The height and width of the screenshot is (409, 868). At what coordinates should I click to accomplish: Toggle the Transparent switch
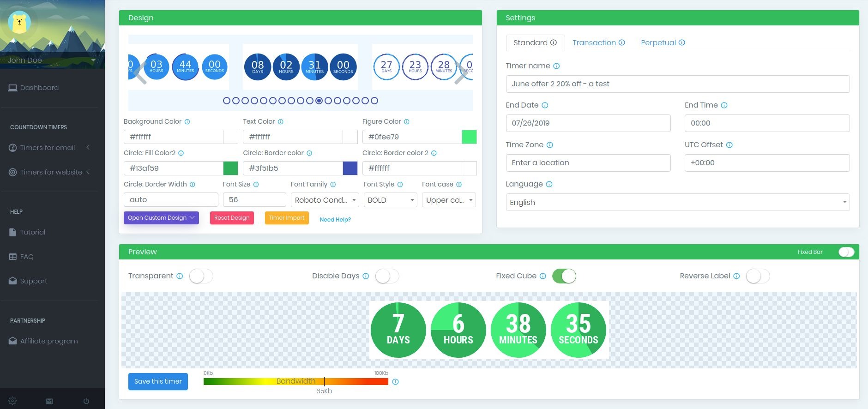point(201,276)
